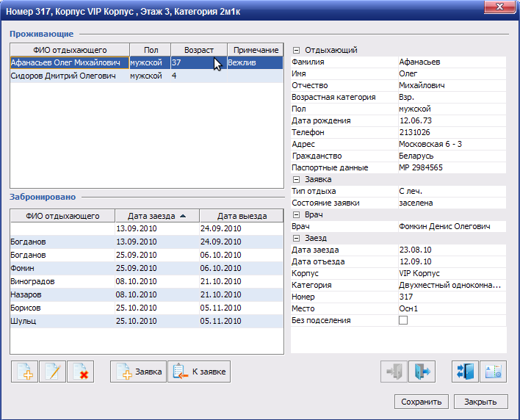
Task: Click the Фамилия value Афанасьев
Action: 452,62
